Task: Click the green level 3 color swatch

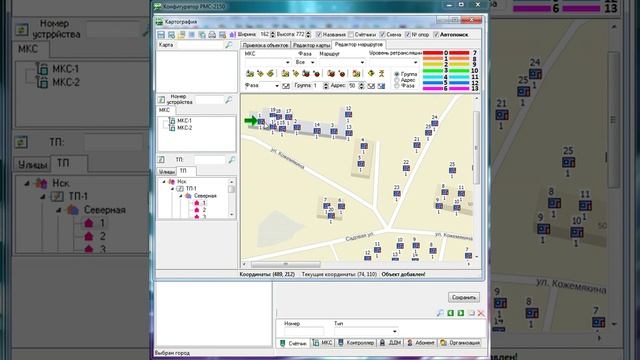Action: 433,71
